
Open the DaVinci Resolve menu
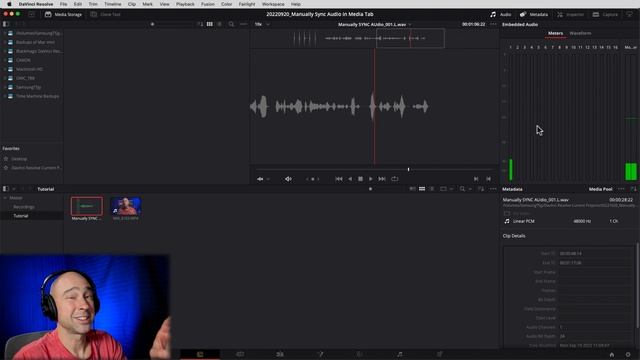coord(36,4)
